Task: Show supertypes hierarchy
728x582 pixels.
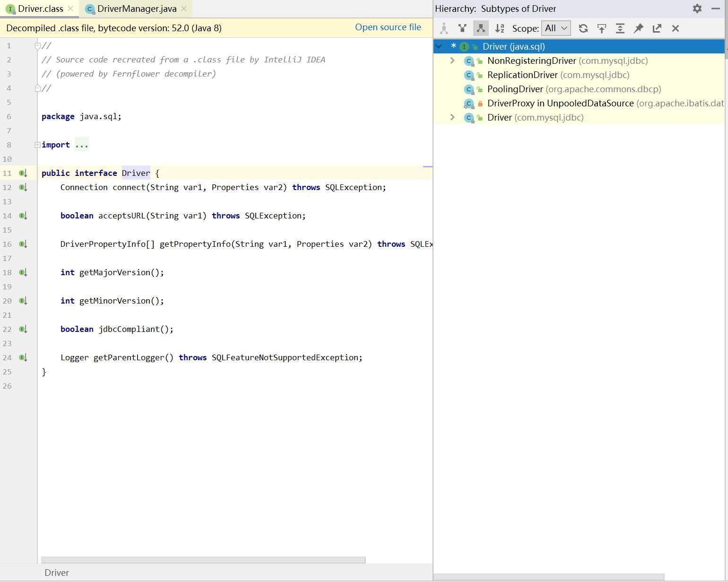Action: (462, 28)
